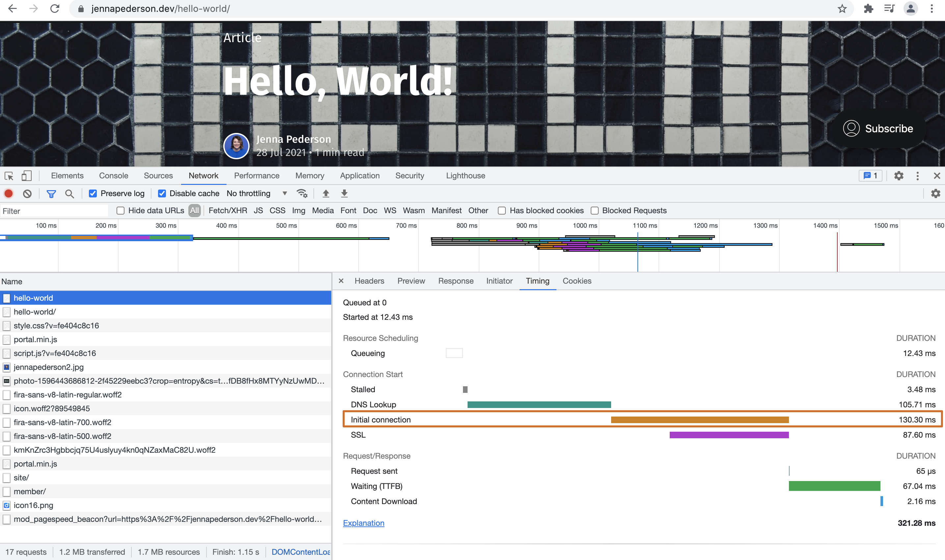The width and height of the screenshot is (945, 560).
Task: Switch to the Performance tab
Action: pyautogui.click(x=256, y=176)
